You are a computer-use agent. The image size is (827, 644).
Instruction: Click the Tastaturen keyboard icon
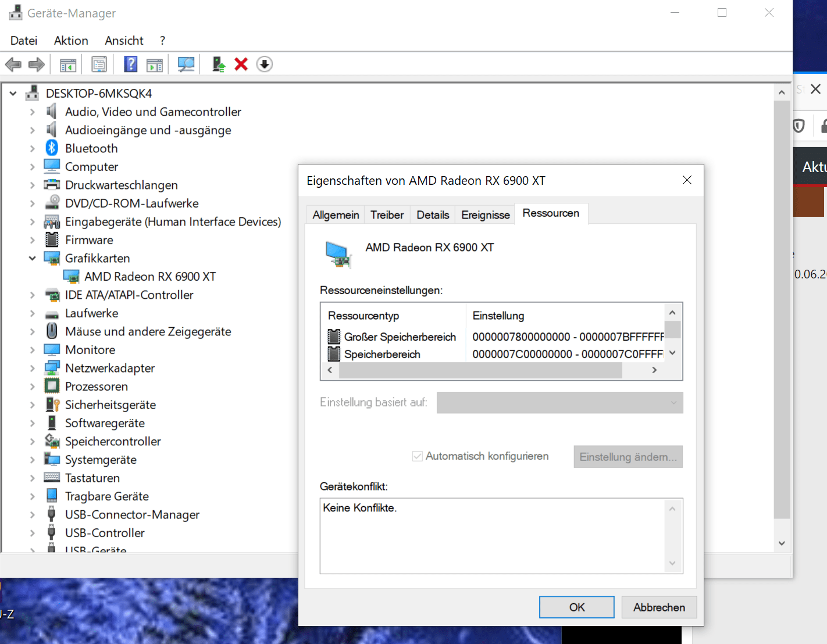pos(52,478)
